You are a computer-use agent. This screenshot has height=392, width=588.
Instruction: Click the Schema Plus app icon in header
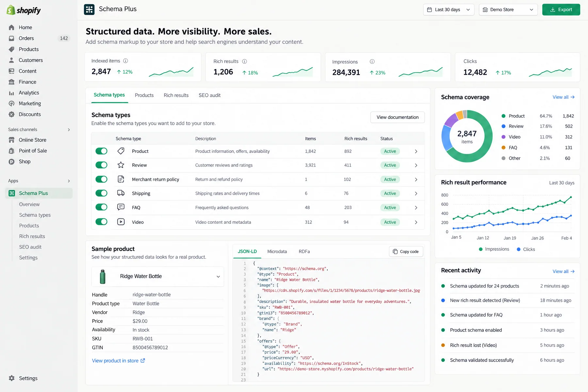[89, 9]
